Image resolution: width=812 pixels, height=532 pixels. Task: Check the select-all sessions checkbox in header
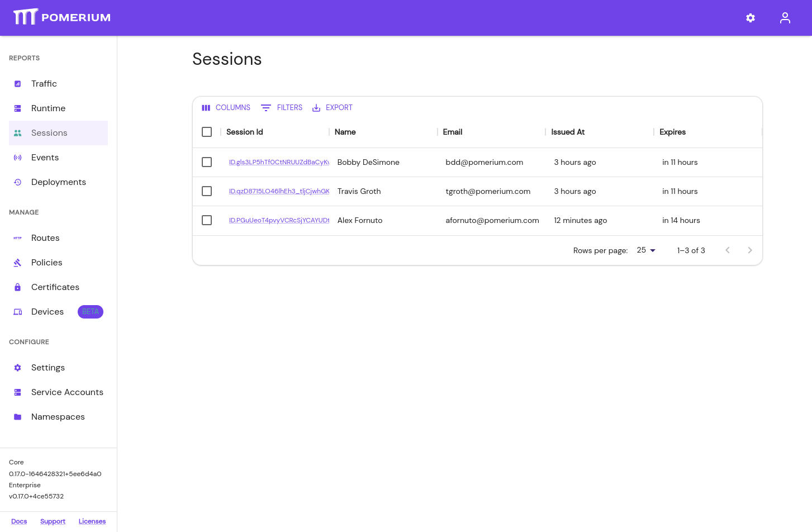[x=207, y=132]
